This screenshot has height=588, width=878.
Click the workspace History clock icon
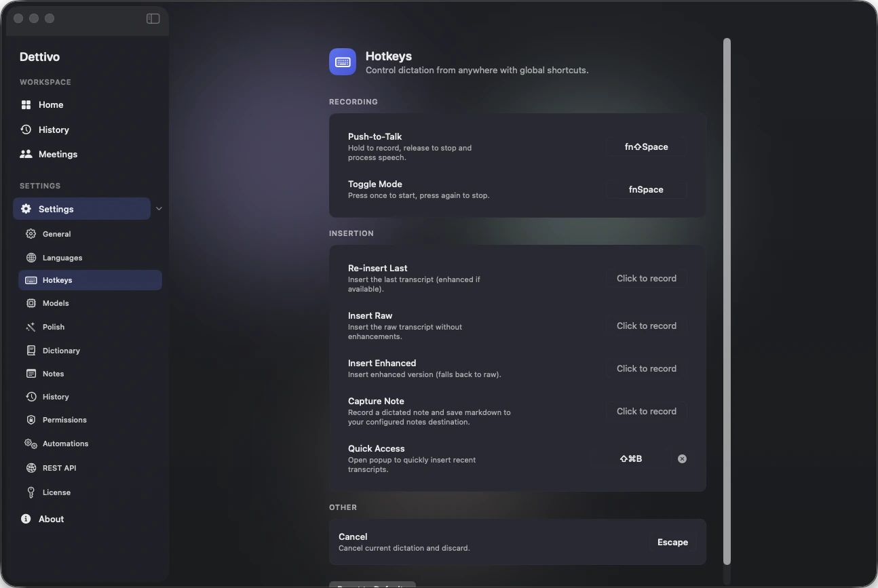pyautogui.click(x=26, y=129)
